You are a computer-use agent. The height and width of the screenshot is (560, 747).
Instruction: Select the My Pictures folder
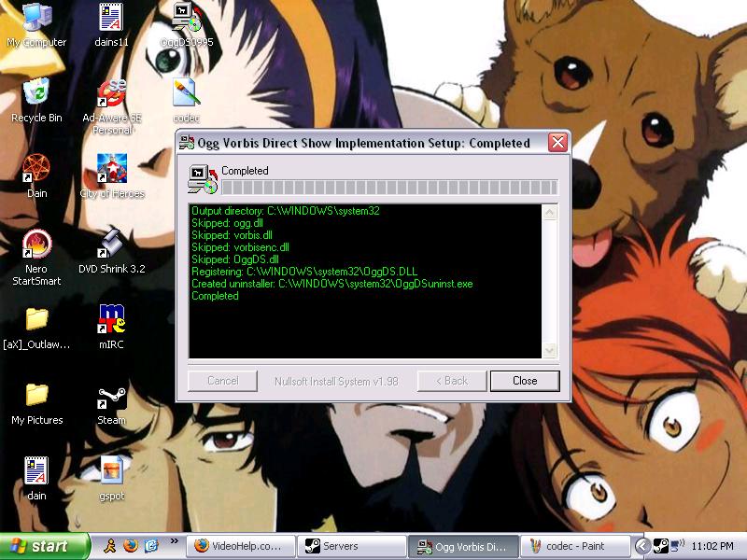36,403
